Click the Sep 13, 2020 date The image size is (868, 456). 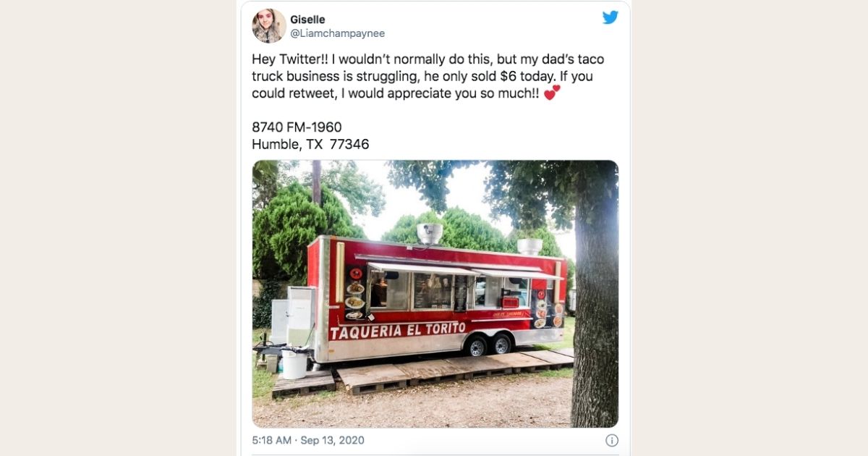click(333, 440)
